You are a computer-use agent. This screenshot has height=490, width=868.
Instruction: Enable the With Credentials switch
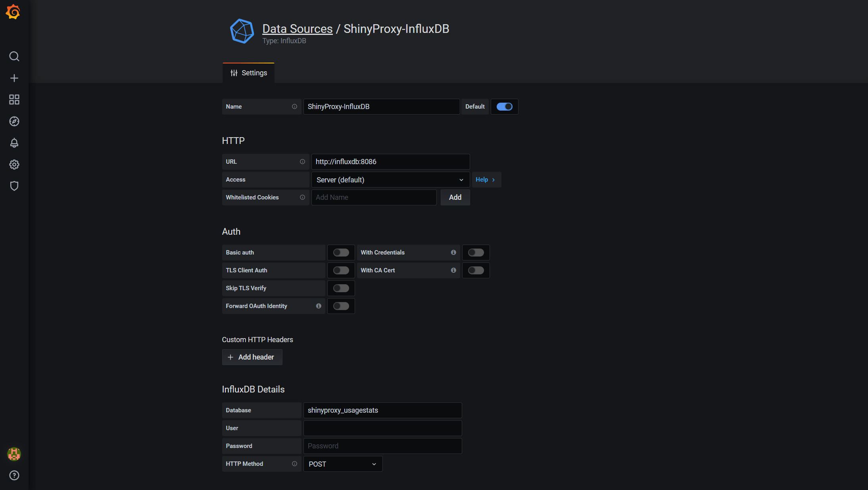(x=476, y=253)
